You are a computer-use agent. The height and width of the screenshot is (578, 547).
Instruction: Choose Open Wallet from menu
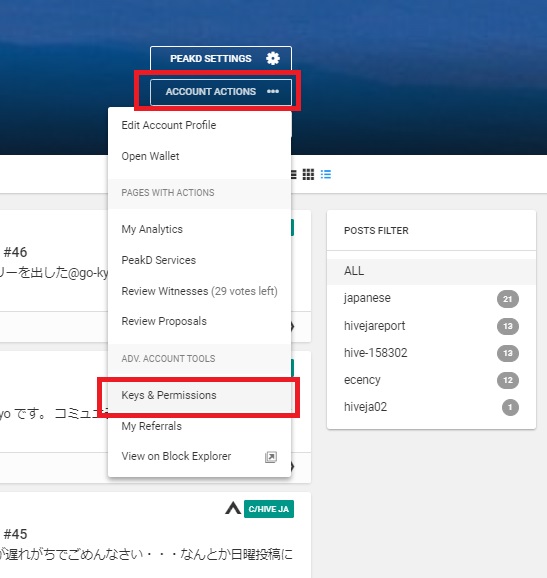click(199, 156)
